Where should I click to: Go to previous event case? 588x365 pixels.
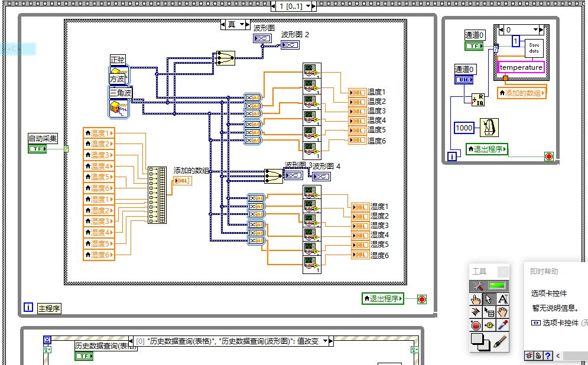[131, 341]
